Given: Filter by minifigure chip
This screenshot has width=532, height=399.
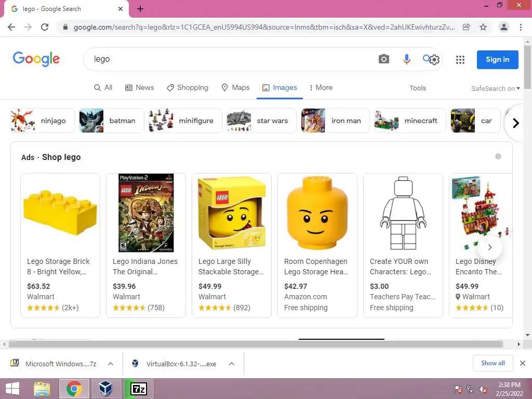Looking at the screenshot, I should 185,121.
